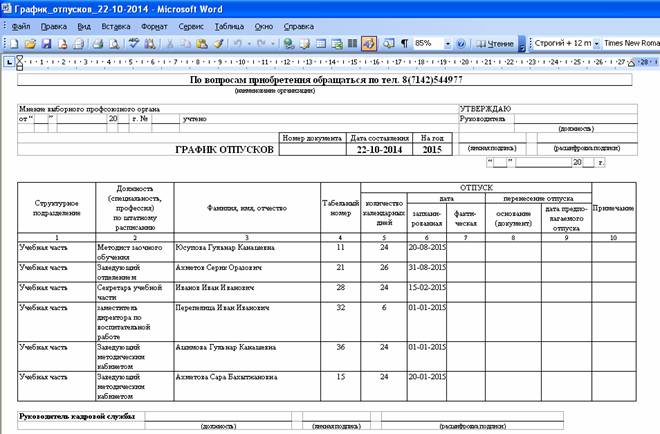
Task: Click the planned date 15-02-2015
Action: pos(427,288)
